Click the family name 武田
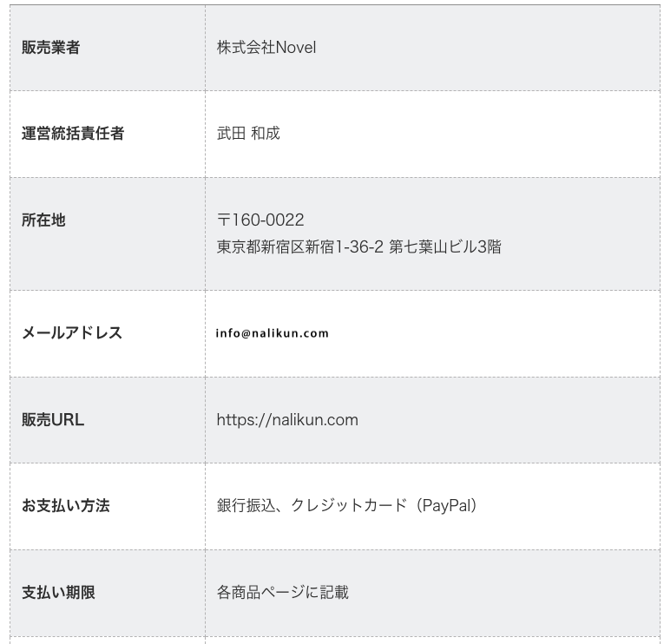 (231, 134)
